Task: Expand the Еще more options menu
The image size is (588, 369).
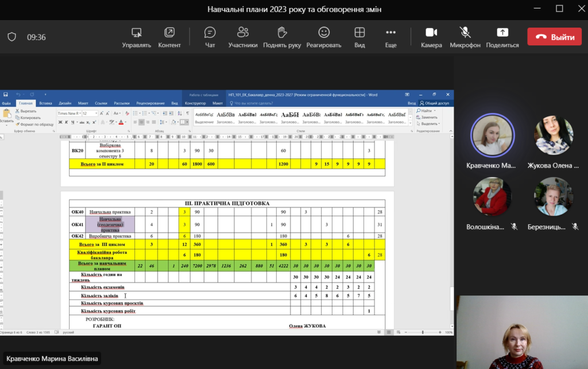Action: (390, 37)
